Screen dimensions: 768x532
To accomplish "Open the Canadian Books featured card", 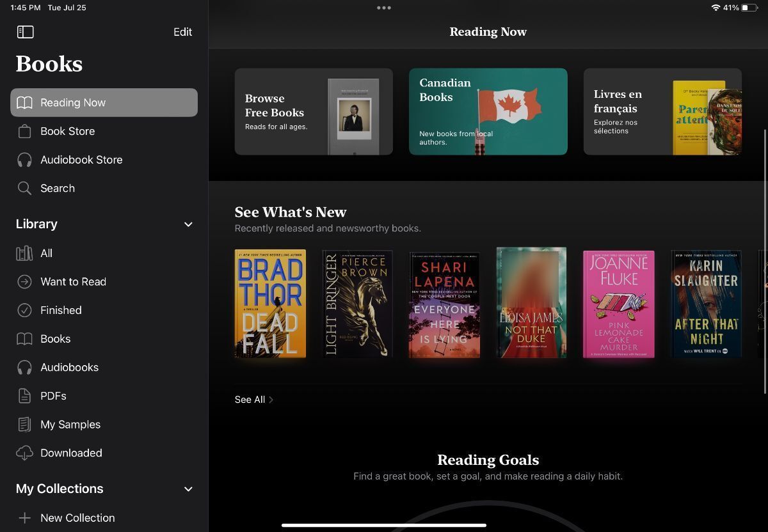I will [488, 111].
